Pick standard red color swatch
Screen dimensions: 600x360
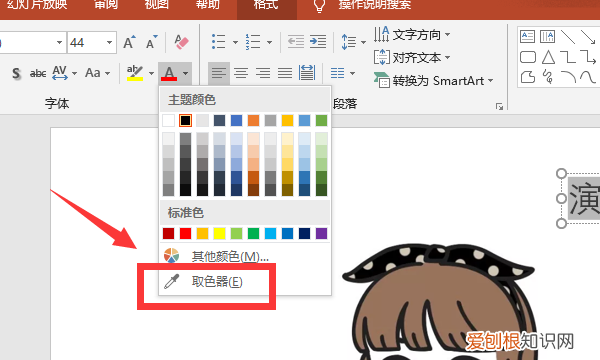[x=185, y=233]
